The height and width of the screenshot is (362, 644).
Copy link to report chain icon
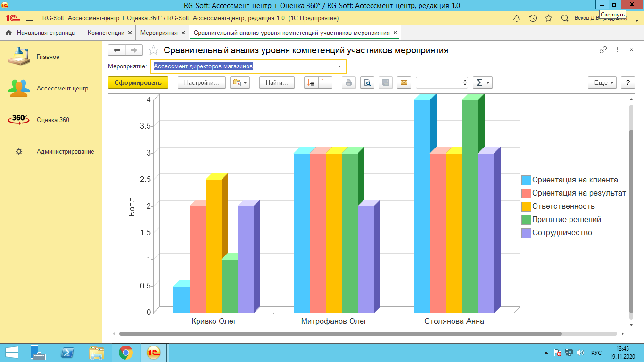click(603, 50)
